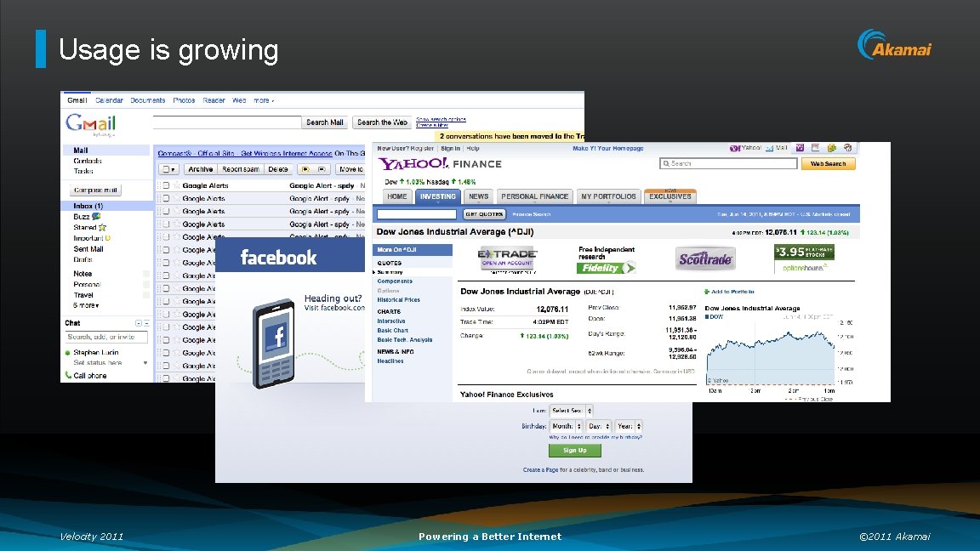The width and height of the screenshot is (980, 551).
Task: Click the Report spam button
Action: [241, 169]
